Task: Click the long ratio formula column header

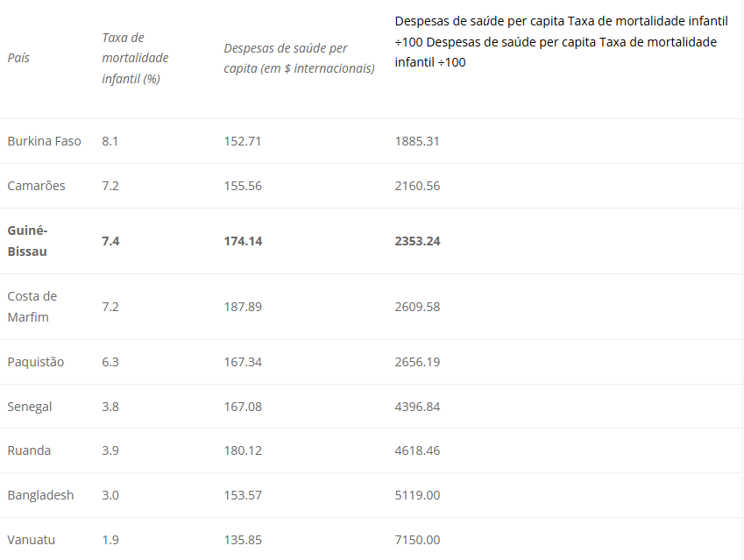Action: pos(562,42)
